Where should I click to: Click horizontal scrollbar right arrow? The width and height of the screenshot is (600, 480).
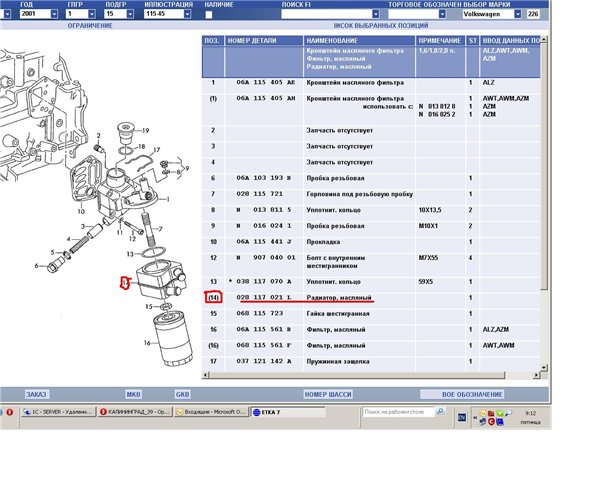(536, 375)
